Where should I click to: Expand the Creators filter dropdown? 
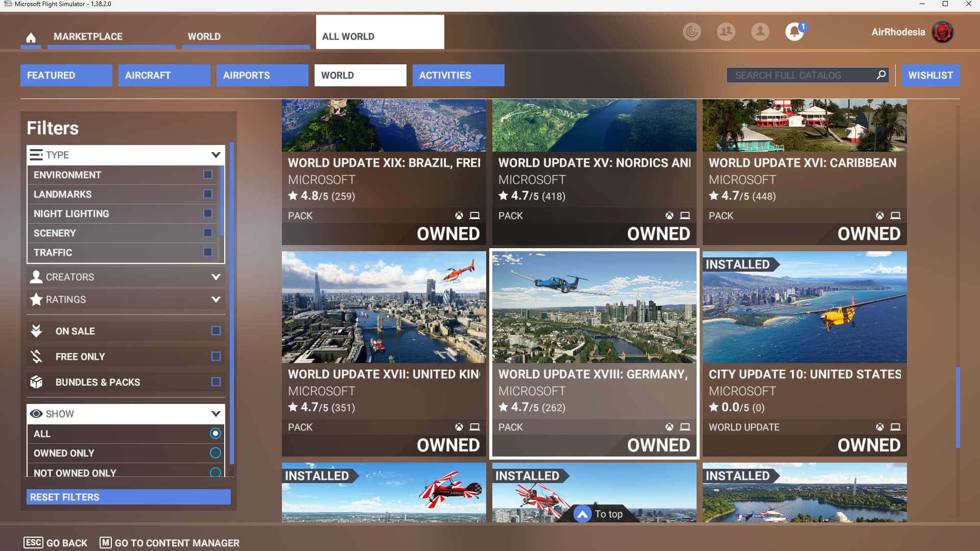click(x=216, y=277)
